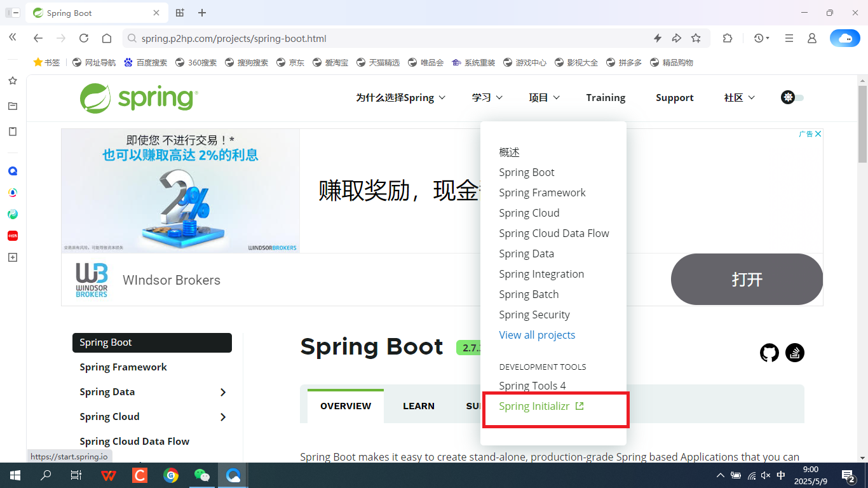
Task: Open the Stack Overflow icon
Action: pos(795,353)
